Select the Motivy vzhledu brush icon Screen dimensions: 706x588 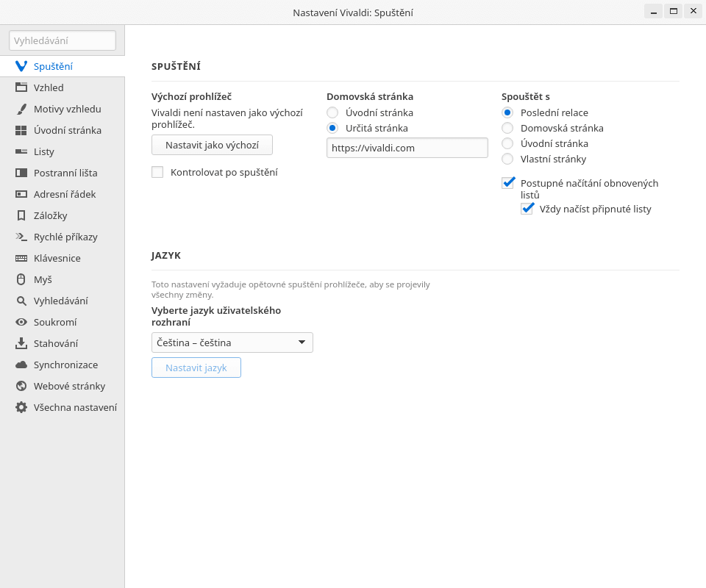click(x=21, y=109)
